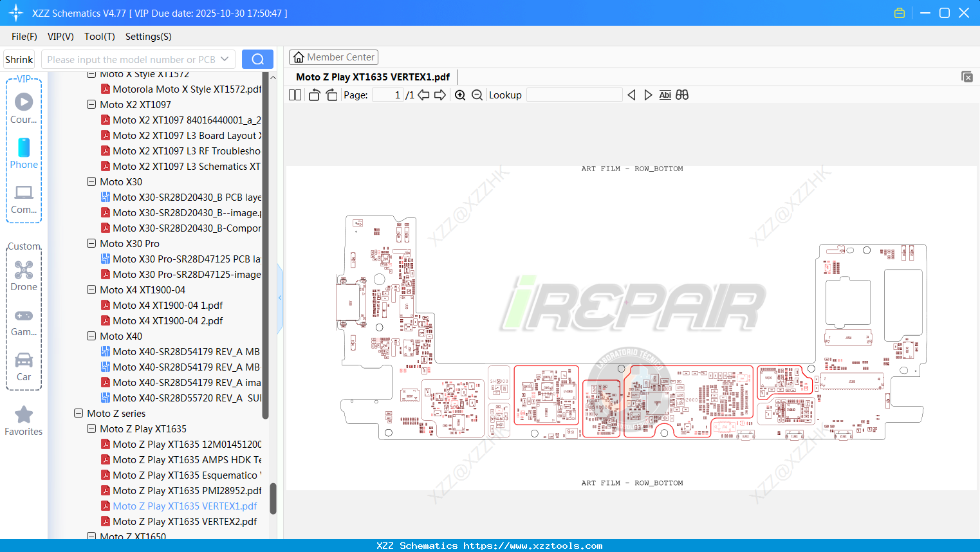Screen dimensions: 980x552
Task: Open Moto X2 XT1097 L3 Board Layout file
Action: click(181, 136)
